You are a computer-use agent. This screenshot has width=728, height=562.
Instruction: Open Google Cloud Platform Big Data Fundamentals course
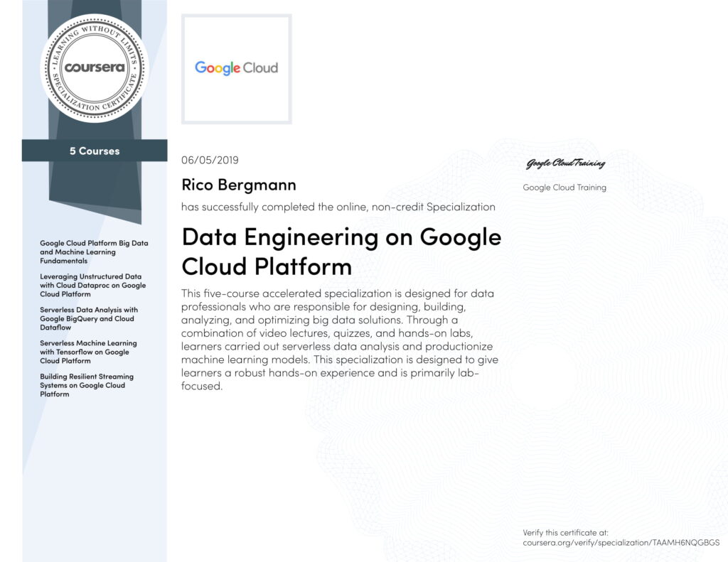[x=94, y=252]
